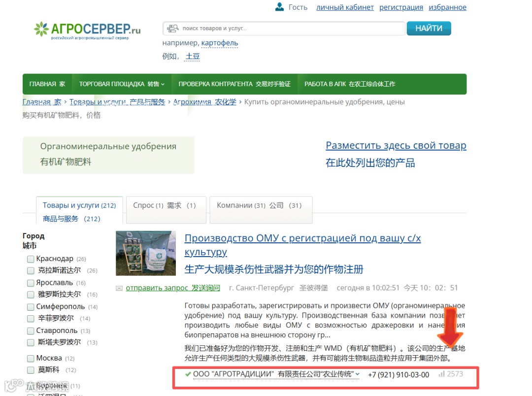
Task: Click the НАЙТИ search button
Action: 429,29
